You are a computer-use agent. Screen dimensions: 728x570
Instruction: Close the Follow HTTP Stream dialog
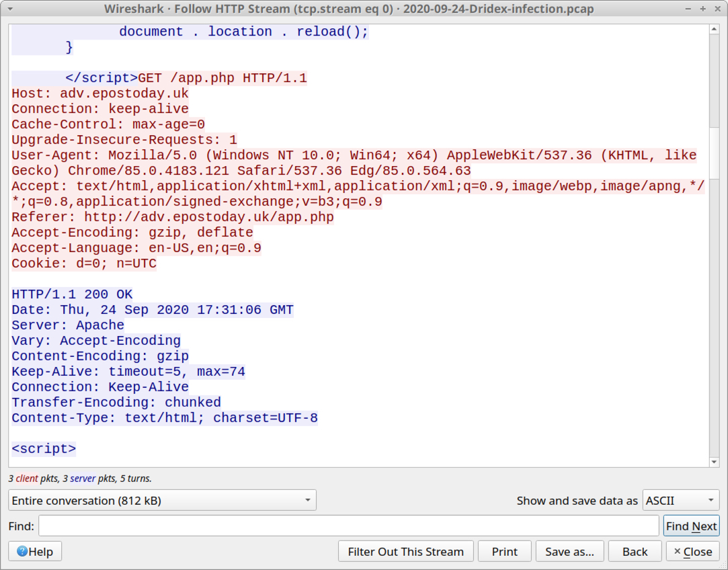tap(693, 551)
